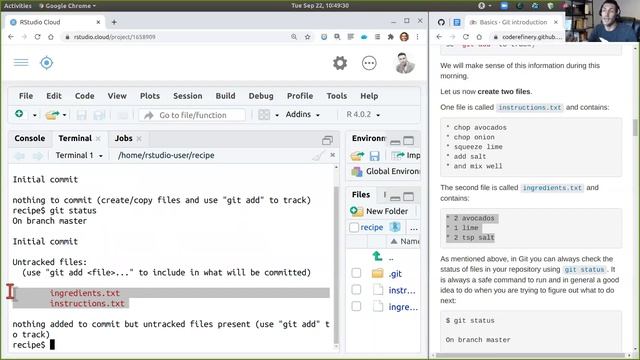Focus the Go to file/function field
640x360 pixels.
[192, 115]
